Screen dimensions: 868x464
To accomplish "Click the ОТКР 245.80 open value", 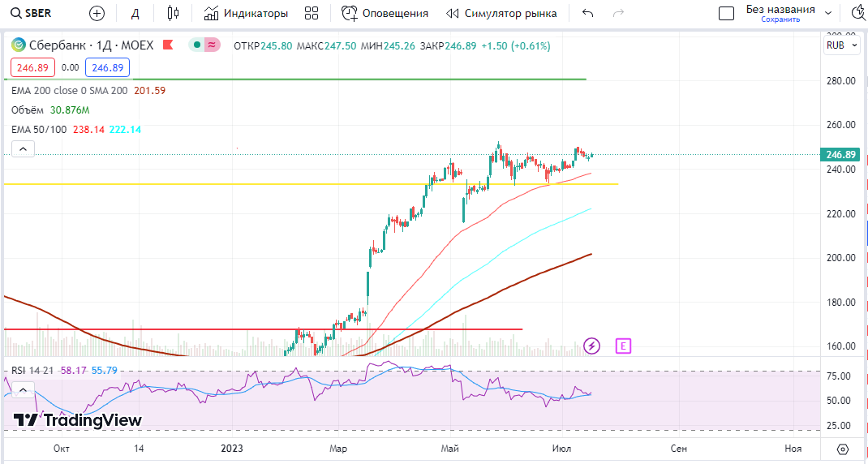I will (x=263, y=46).
